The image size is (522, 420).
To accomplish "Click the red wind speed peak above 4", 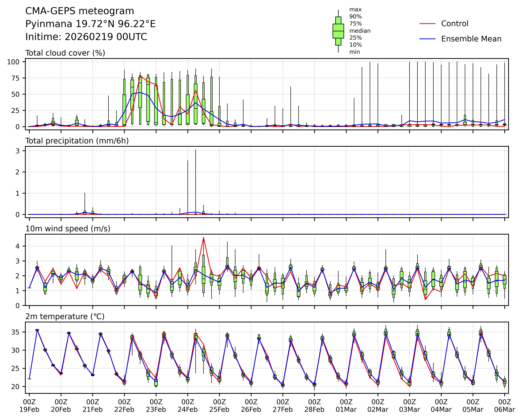I will pyautogui.click(x=203, y=238).
